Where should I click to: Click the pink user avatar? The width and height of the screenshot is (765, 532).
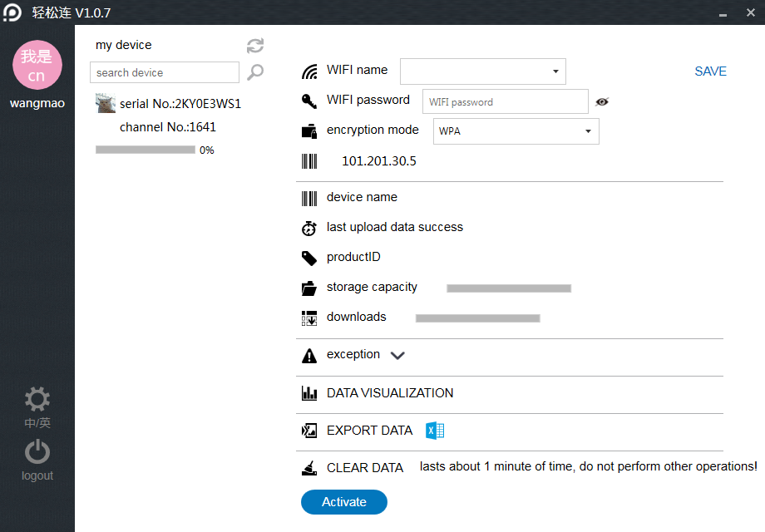[x=37, y=65]
